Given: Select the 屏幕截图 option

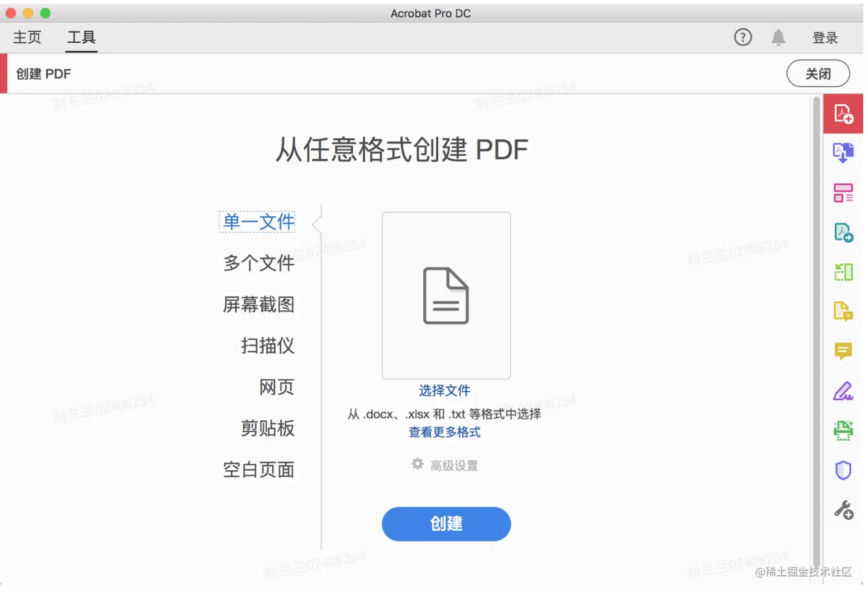Looking at the screenshot, I should pos(259,304).
